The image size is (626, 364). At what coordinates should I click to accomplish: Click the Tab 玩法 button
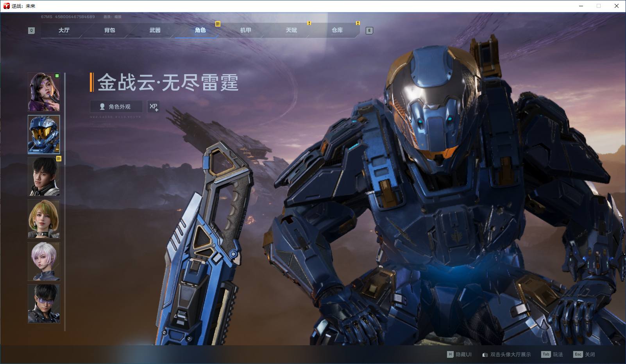click(x=552, y=354)
